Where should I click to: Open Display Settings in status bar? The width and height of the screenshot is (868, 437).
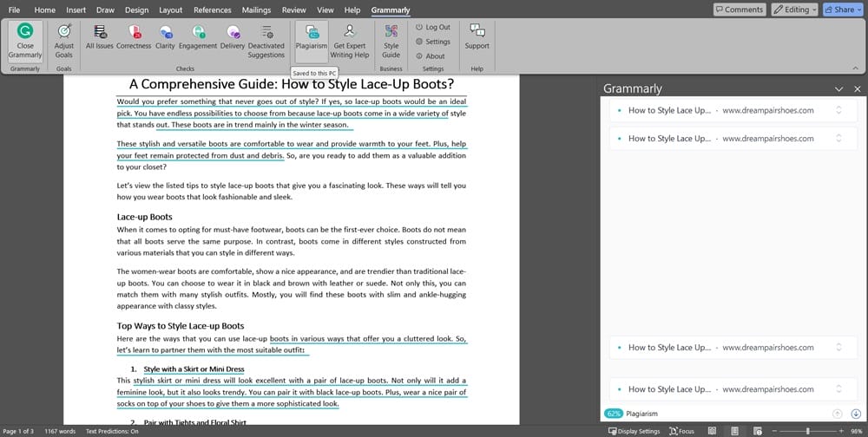(x=634, y=431)
